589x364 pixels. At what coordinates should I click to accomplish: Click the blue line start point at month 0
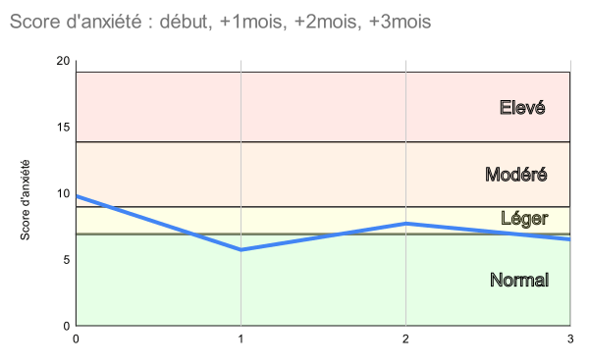(x=77, y=196)
